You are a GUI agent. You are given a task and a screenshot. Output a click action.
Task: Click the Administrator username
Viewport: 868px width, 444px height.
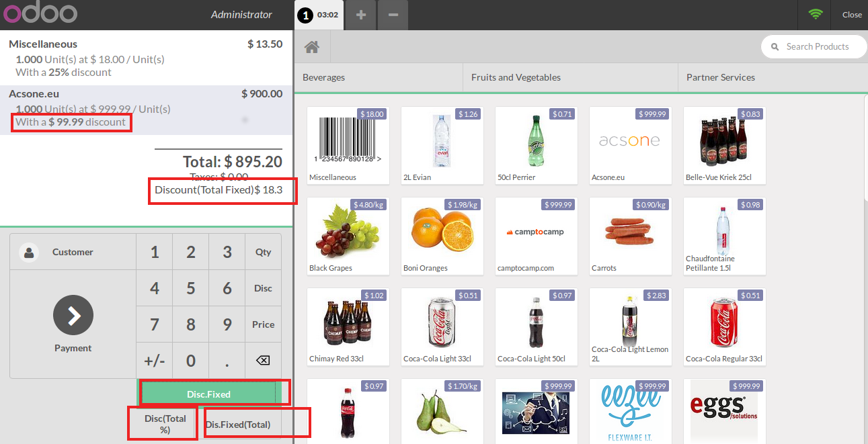(x=241, y=14)
